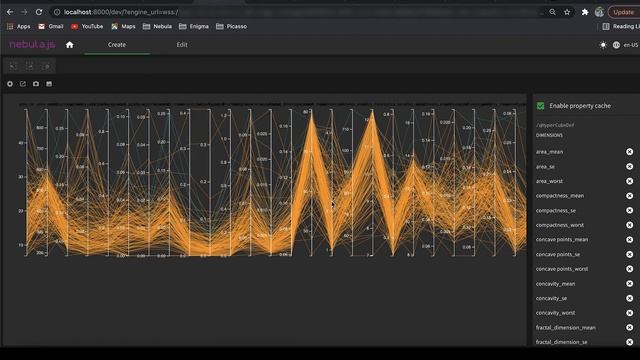Open the Picasso bookmarks folder
The height and width of the screenshot is (360, 640).
(x=231, y=27)
